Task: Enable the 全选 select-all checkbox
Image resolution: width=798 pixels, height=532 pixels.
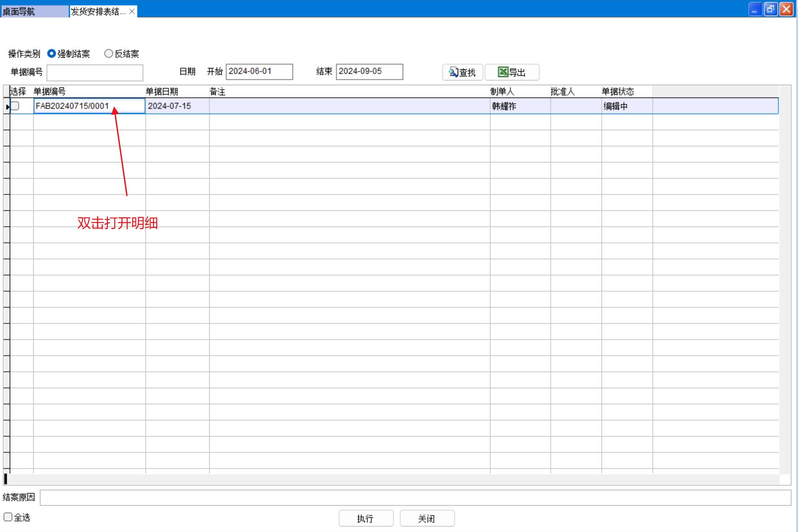Action: (8, 517)
